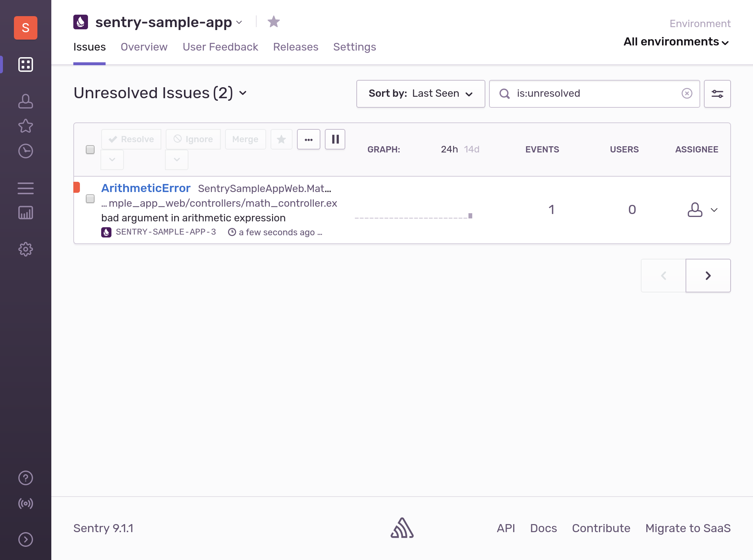The width and height of the screenshot is (753, 560).
Task: Click 'bad argument in arithmetic expression' message
Action: point(194,218)
